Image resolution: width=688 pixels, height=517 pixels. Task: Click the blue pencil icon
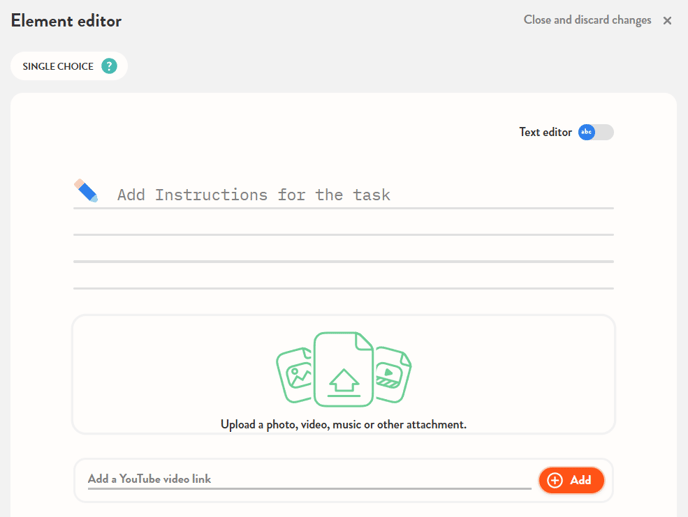tap(86, 191)
